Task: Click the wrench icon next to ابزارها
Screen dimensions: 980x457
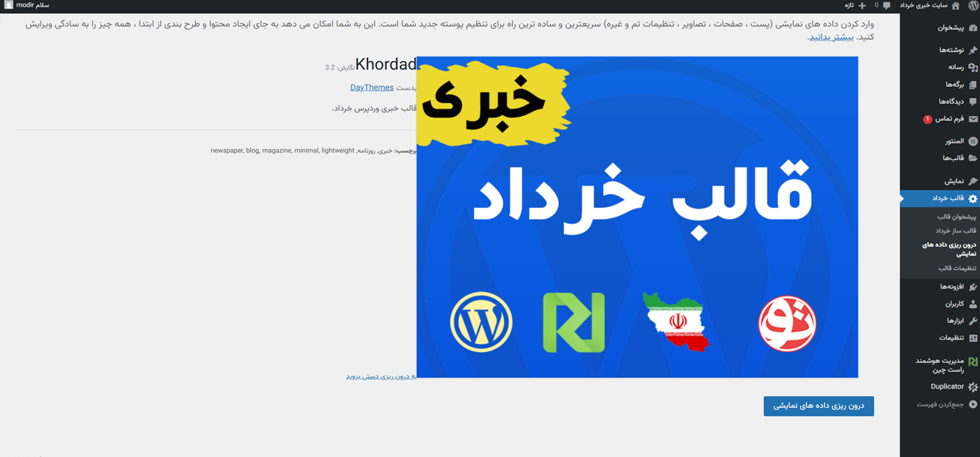Action: pyautogui.click(x=973, y=321)
